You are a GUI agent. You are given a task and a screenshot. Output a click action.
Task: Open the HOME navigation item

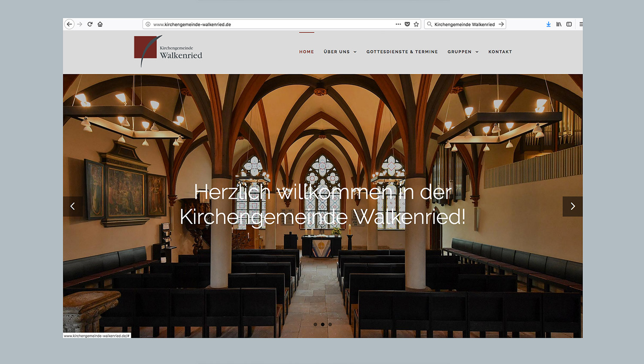(307, 52)
